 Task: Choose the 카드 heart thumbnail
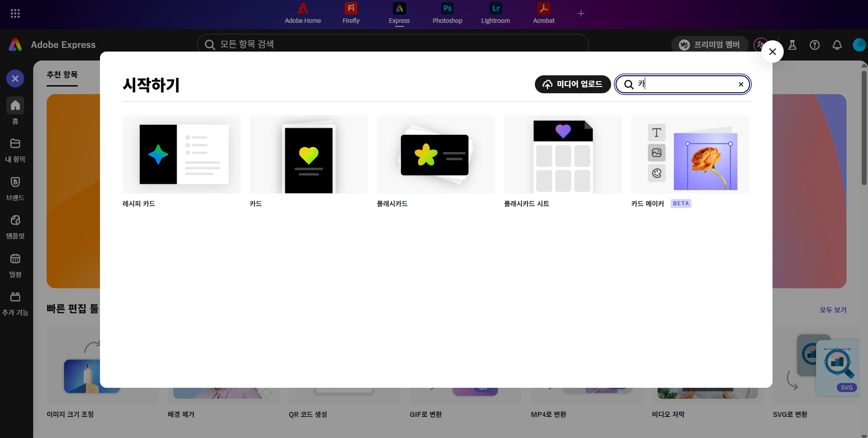coord(309,154)
